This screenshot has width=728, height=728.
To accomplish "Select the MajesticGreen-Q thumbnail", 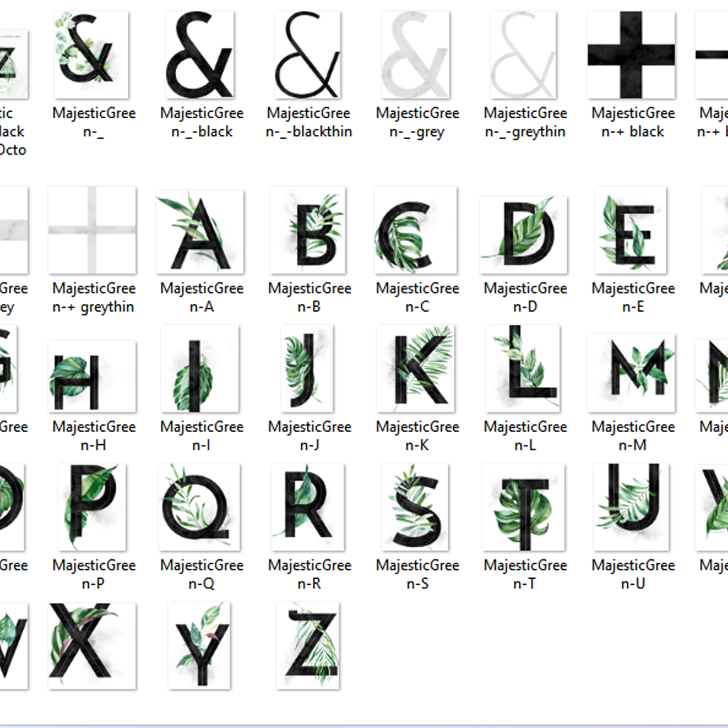I will tap(200, 508).
